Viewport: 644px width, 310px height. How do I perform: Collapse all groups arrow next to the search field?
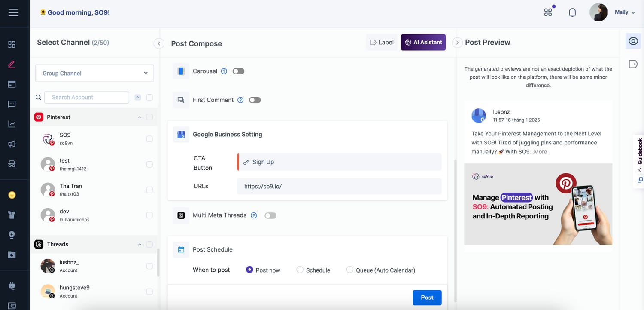138,98
